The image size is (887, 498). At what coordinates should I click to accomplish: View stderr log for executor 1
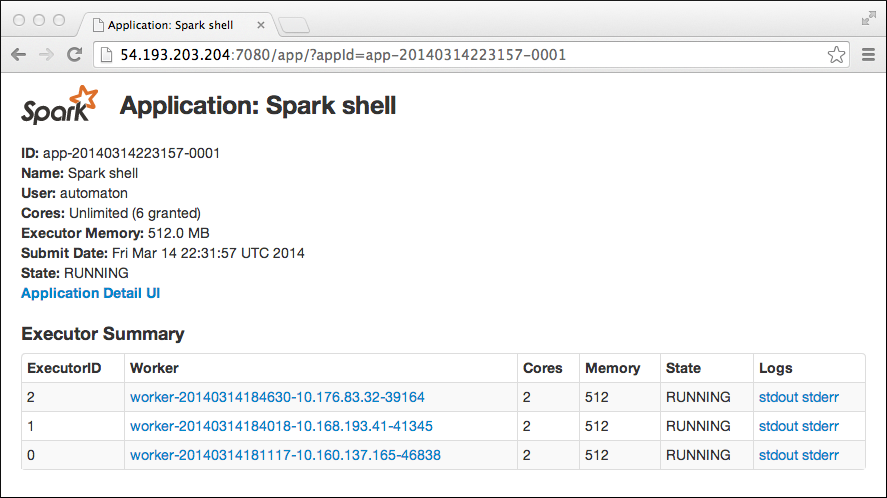point(820,426)
